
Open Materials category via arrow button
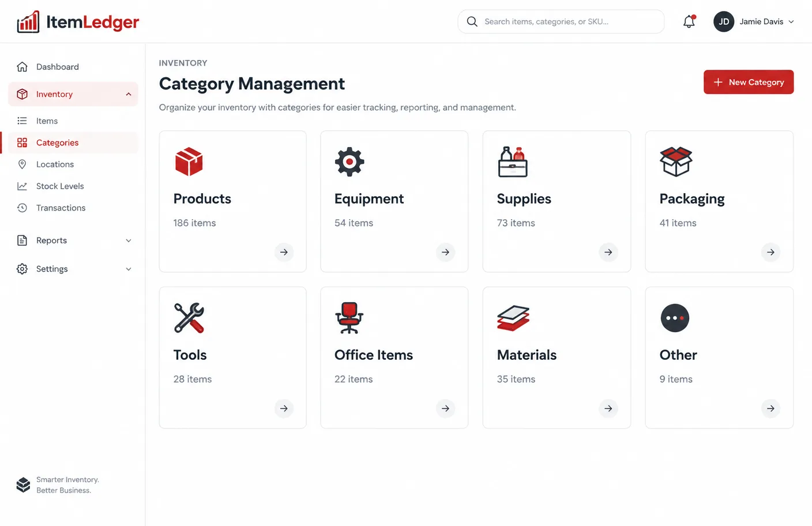point(608,408)
